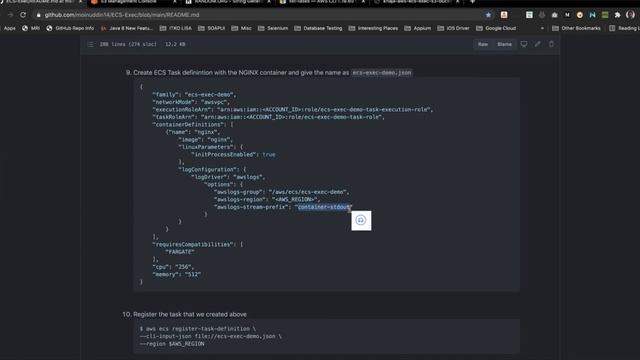The width and height of the screenshot is (640, 360).
Task: Show hidden bookmarks via overflow chevron
Action: 542,28
